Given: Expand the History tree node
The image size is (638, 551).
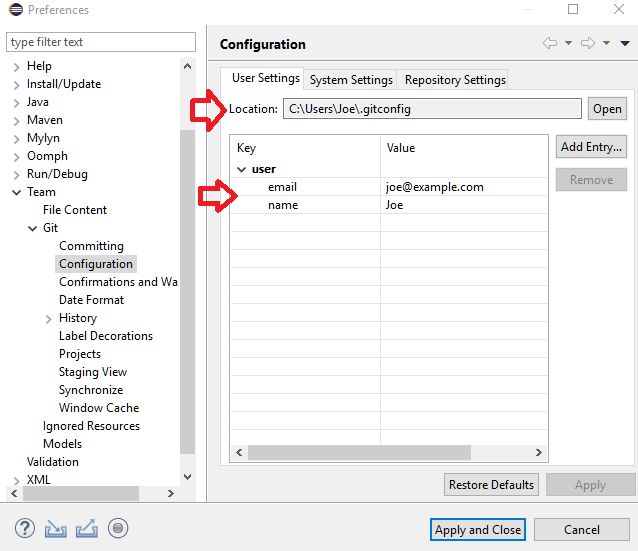Looking at the screenshot, I should click(x=48, y=319).
